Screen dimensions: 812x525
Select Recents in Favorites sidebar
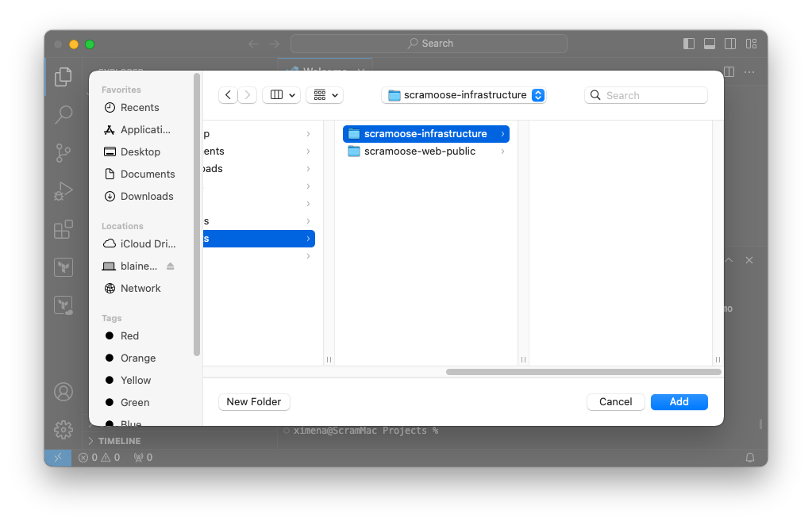coord(140,108)
